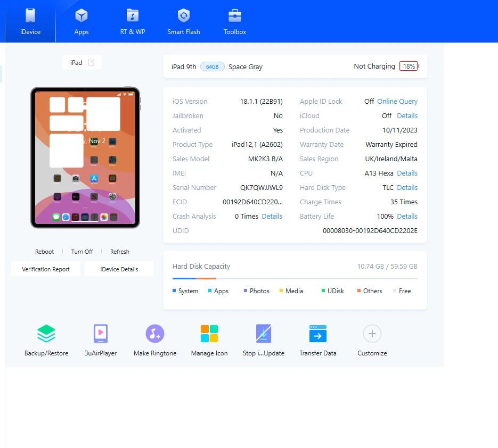
Task: Click the ECID value 00192D640CD220...
Action: 252,202
